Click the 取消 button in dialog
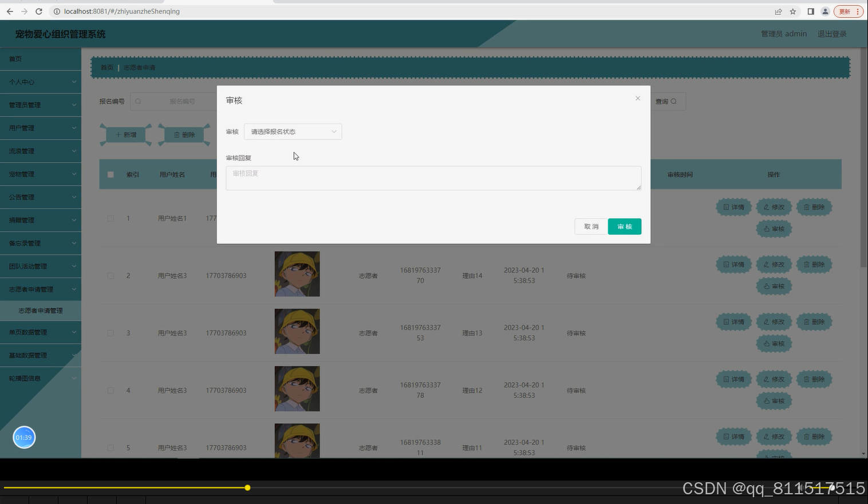The height and width of the screenshot is (504, 868). point(591,227)
